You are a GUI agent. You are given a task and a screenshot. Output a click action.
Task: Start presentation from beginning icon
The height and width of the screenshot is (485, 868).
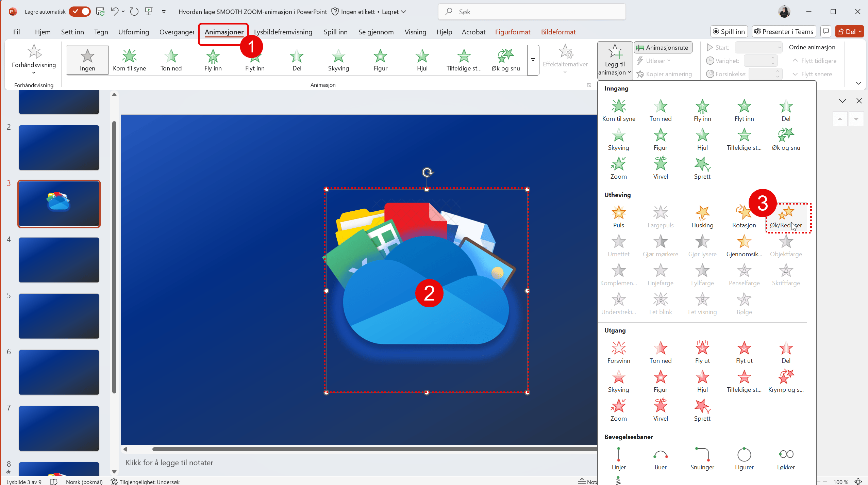(149, 12)
